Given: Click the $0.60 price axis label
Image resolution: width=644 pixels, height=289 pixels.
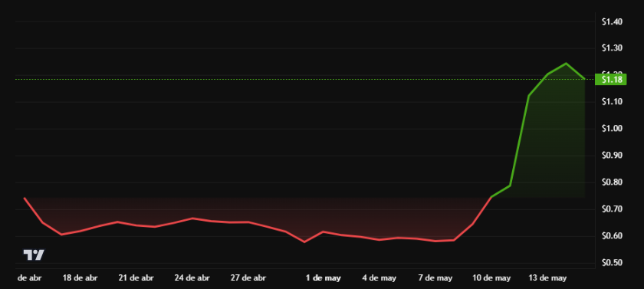Looking at the screenshot, I should tap(613, 236).
